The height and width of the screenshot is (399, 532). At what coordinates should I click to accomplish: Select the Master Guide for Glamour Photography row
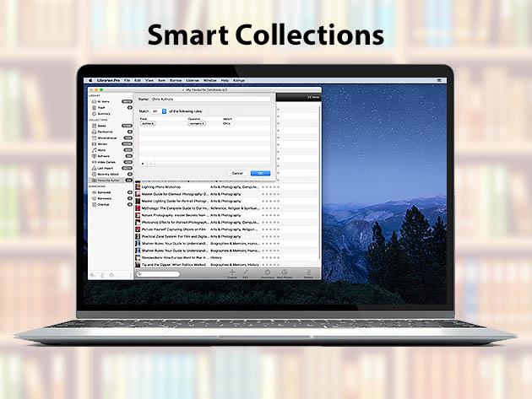(226, 194)
